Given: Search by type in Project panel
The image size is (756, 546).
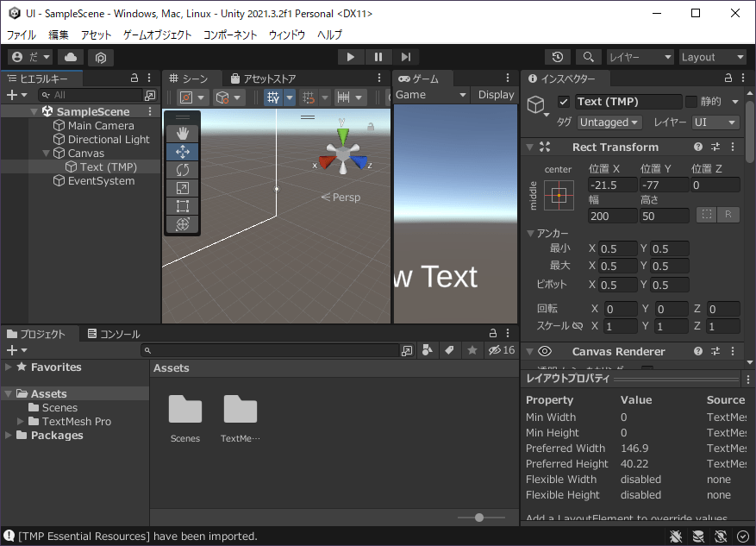Looking at the screenshot, I should [x=427, y=350].
